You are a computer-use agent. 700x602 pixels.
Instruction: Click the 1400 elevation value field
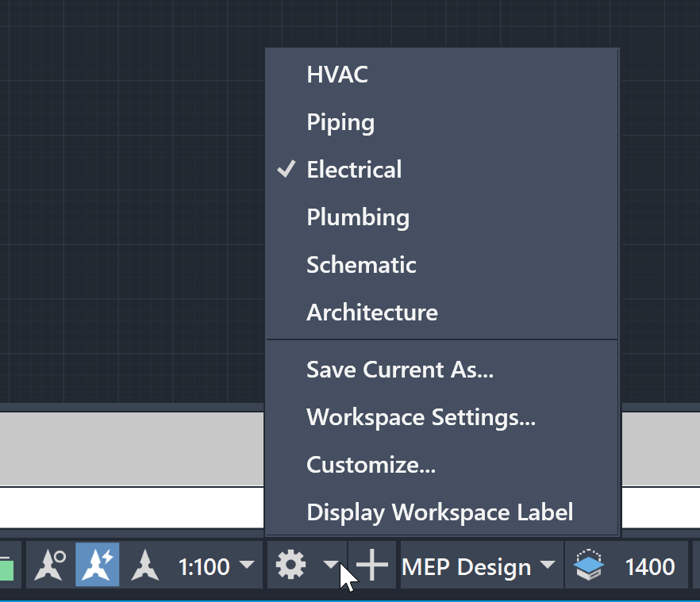point(651,566)
